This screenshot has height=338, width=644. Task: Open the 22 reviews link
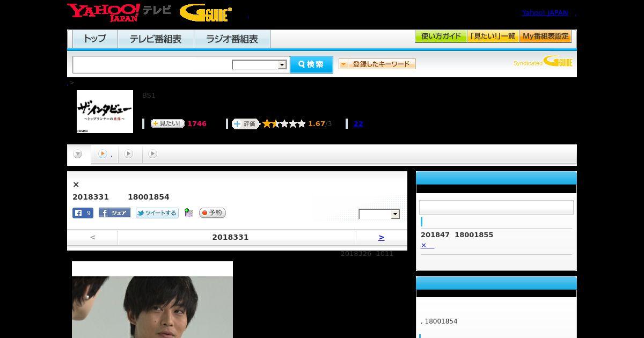(x=358, y=124)
